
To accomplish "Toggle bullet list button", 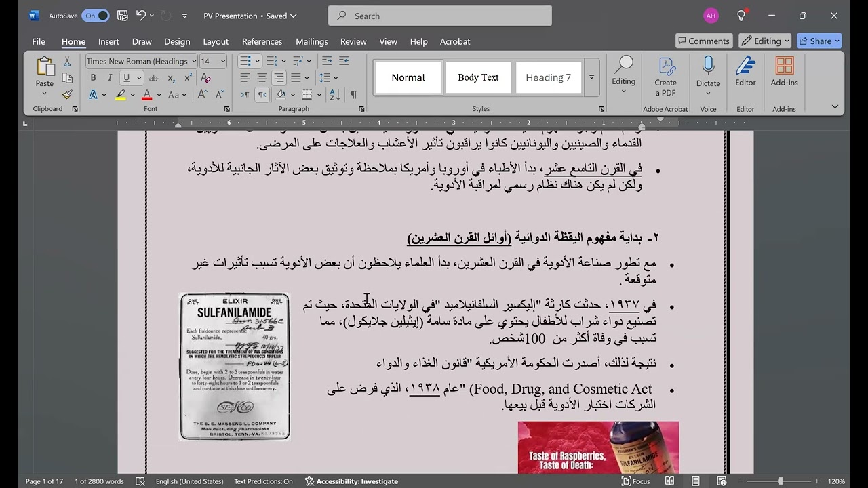I will (245, 61).
